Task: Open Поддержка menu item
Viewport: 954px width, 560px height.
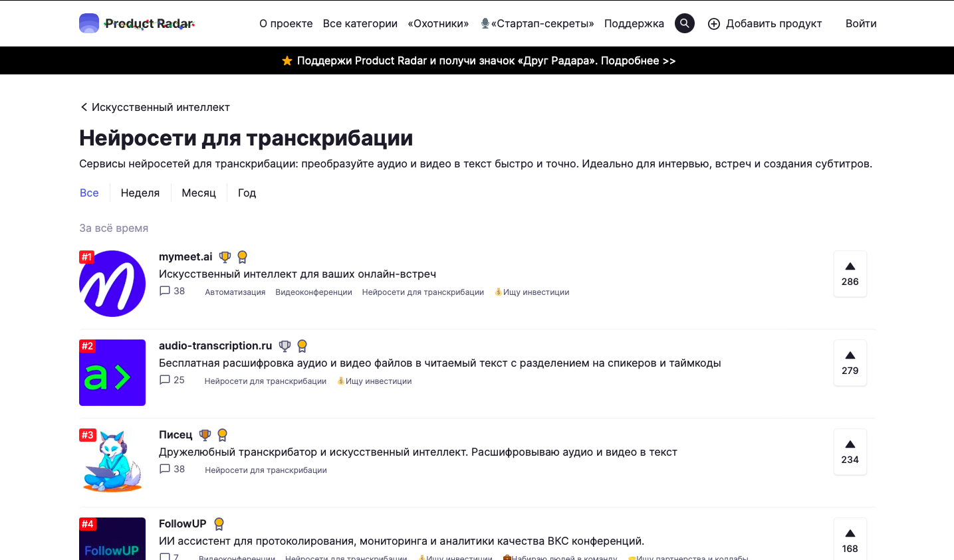Action: point(634,23)
